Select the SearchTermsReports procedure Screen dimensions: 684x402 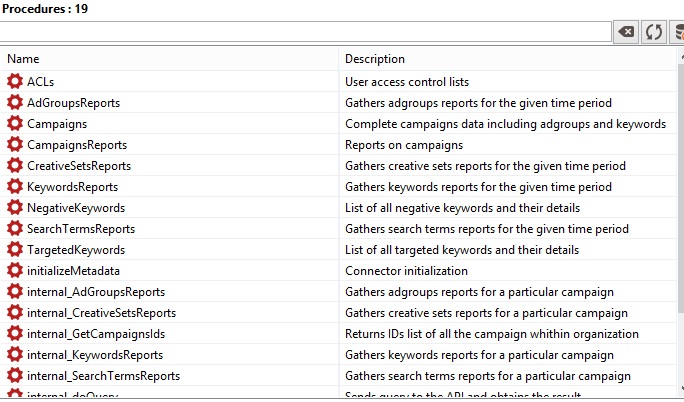click(81, 229)
